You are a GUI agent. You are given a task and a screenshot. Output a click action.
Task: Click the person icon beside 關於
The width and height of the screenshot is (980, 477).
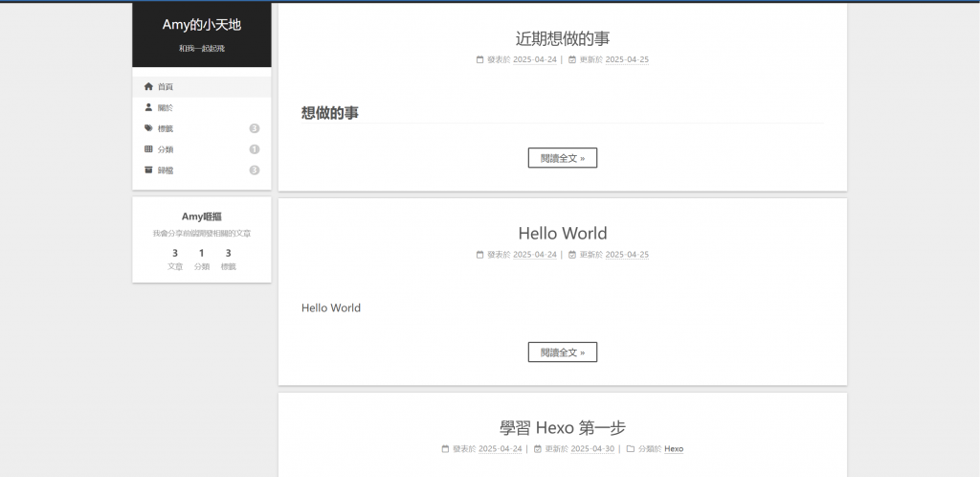148,107
